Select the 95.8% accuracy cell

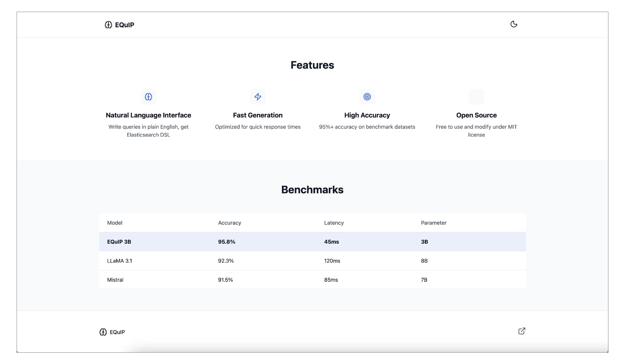pyautogui.click(x=227, y=242)
